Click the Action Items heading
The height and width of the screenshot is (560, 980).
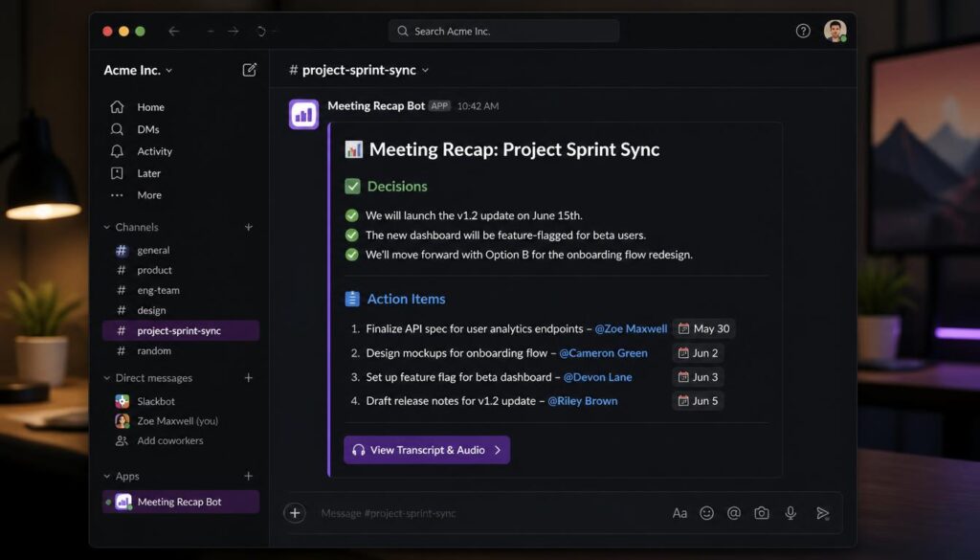[x=406, y=299]
